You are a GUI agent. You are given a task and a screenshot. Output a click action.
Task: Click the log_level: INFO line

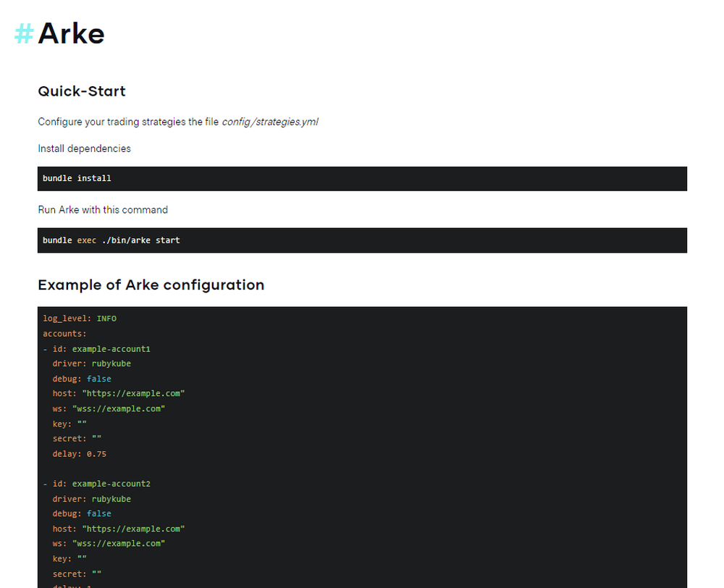point(80,318)
